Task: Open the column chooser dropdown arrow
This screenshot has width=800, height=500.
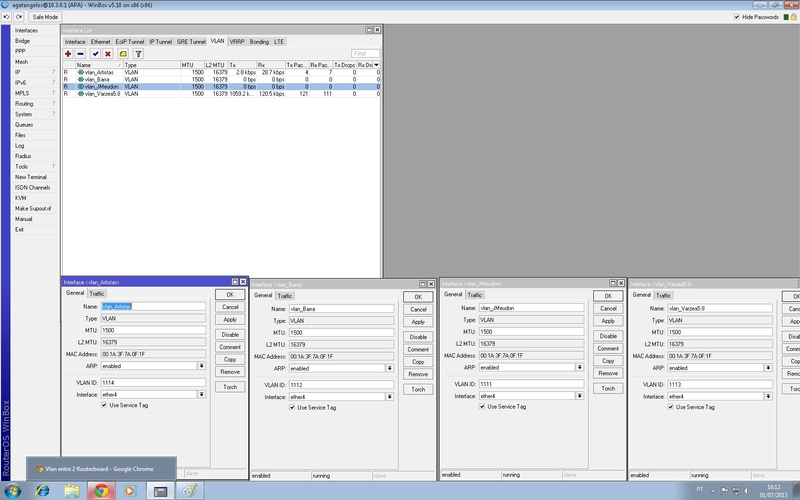Action: tap(377, 65)
